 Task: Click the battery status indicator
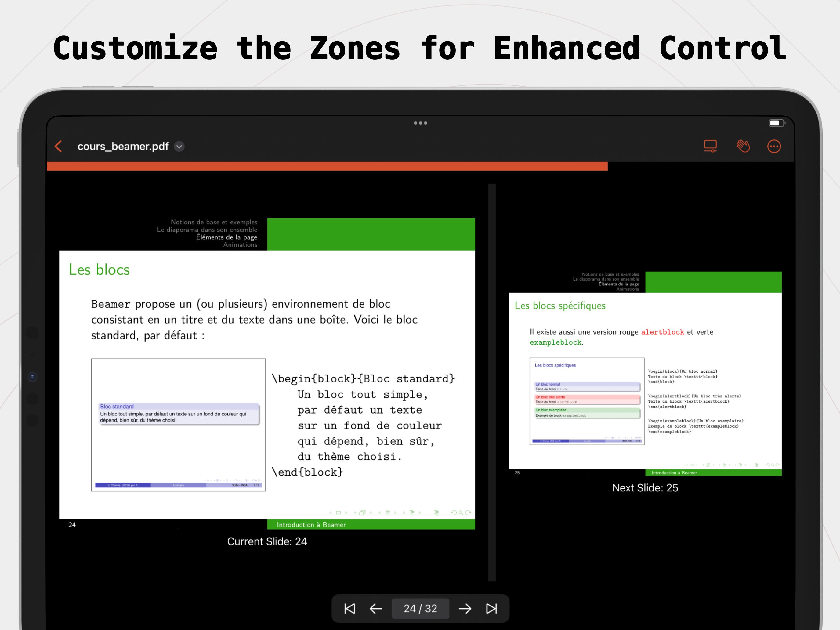pyautogui.click(x=777, y=123)
